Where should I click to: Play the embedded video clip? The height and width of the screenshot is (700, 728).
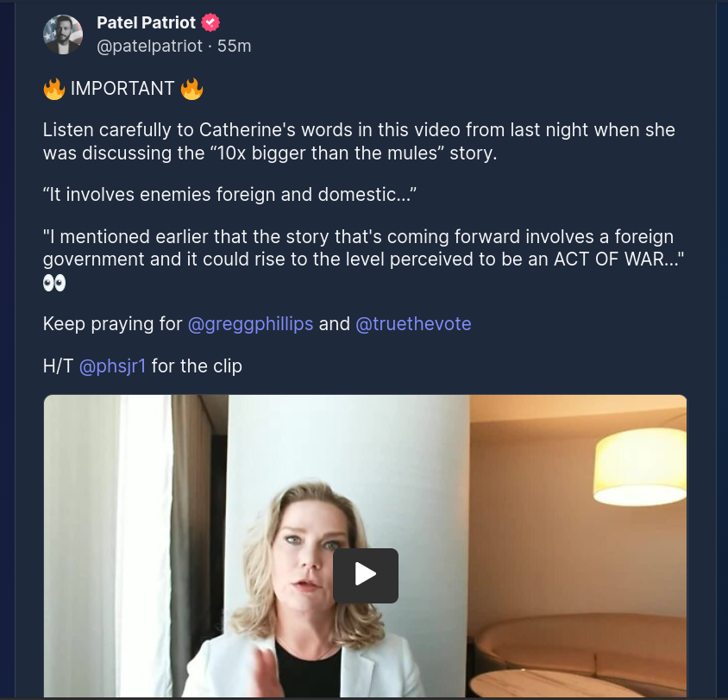pos(366,575)
